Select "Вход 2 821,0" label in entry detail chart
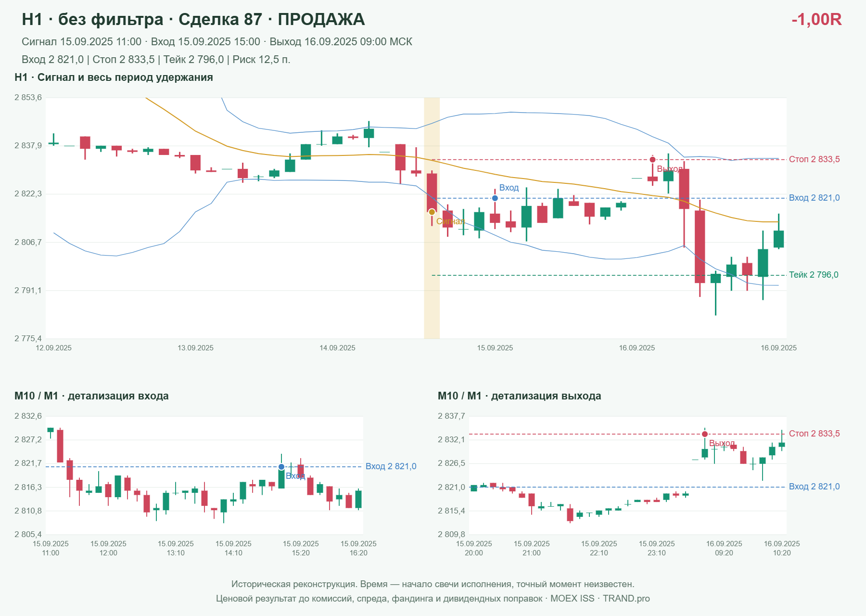 coord(391,466)
